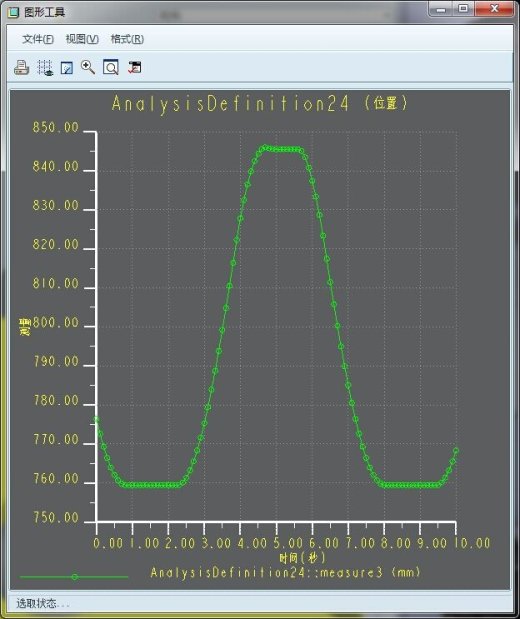Click the window icon beside 图形工具 title
The height and width of the screenshot is (619, 520).
pyautogui.click(x=13, y=13)
